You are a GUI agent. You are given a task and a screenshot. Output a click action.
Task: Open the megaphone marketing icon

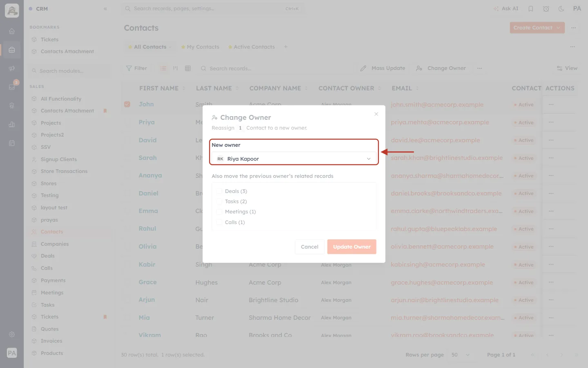(12, 68)
